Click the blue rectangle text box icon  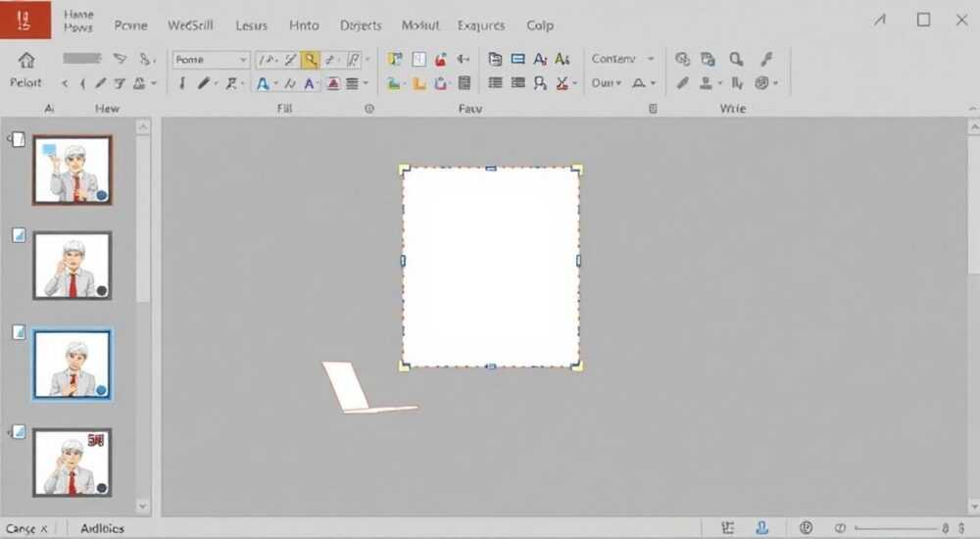pyautogui.click(x=518, y=59)
